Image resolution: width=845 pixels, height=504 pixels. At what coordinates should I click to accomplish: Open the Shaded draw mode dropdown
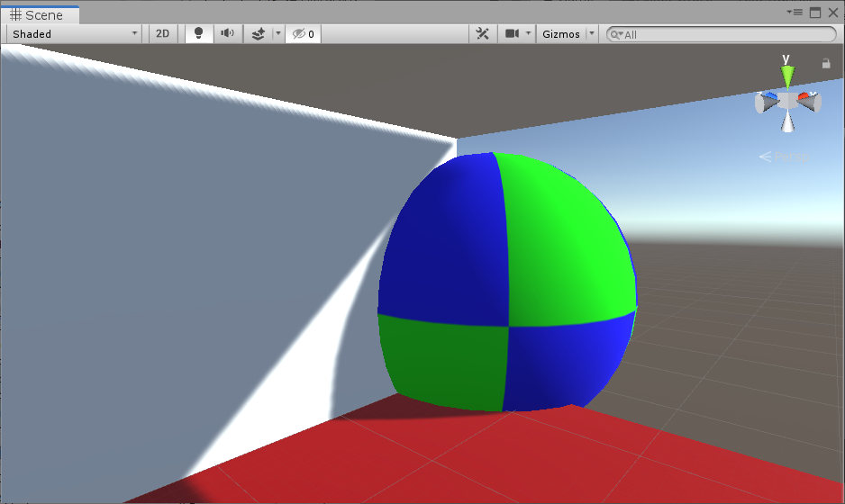point(75,33)
